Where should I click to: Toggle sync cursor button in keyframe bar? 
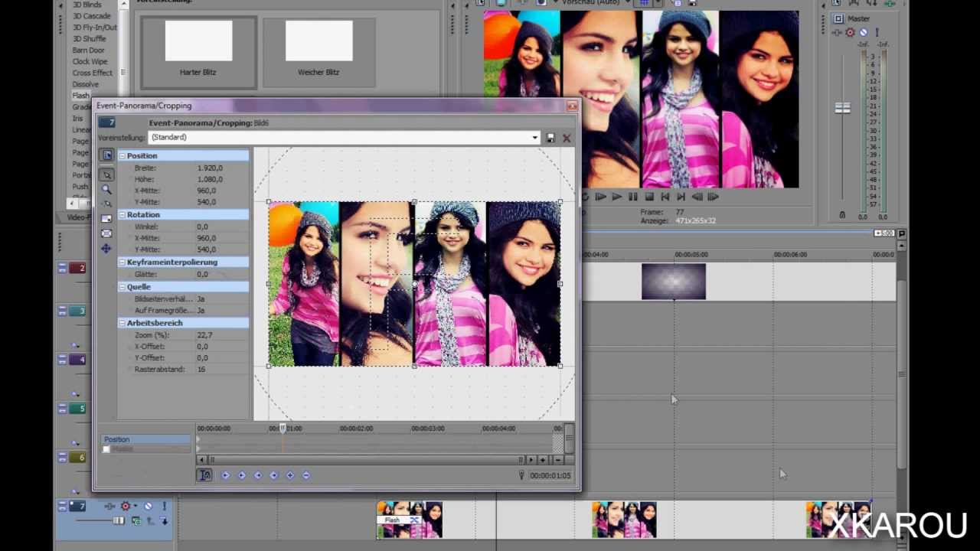click(x=204, y=475)
